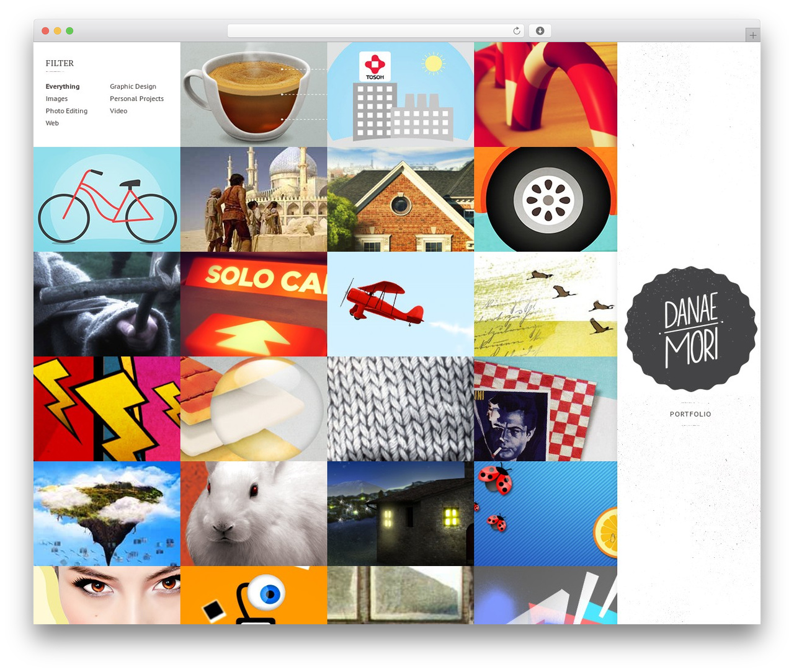Viewport: 794px width, 672px height.
Task: Open the black tire wheel thumbnail
Action: tap(546, 199)
